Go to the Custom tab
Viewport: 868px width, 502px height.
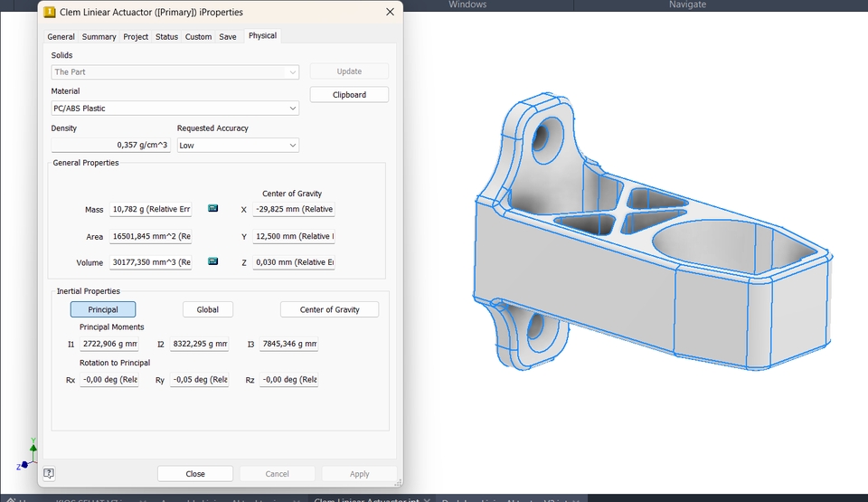pyautogui.click(x=198, y=36)
